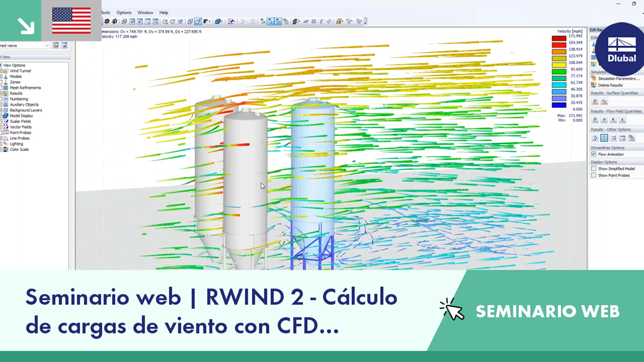Click the first rotate view toolbar icon
Viewport: 644px width, 362px height.
tap(165, 21)
